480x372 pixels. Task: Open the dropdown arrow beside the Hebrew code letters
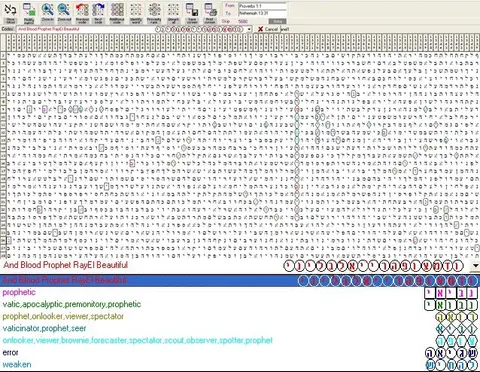click(476, 266)
